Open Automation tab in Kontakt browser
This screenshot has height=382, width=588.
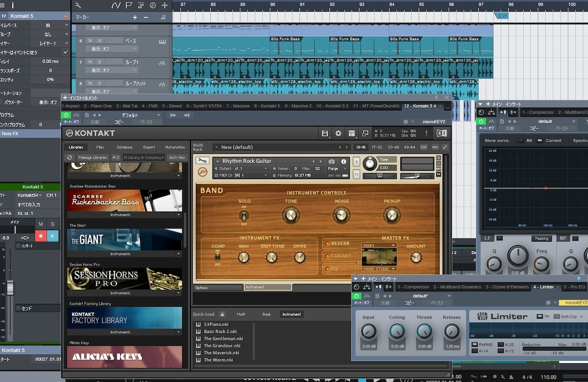(x=175, y=147)
